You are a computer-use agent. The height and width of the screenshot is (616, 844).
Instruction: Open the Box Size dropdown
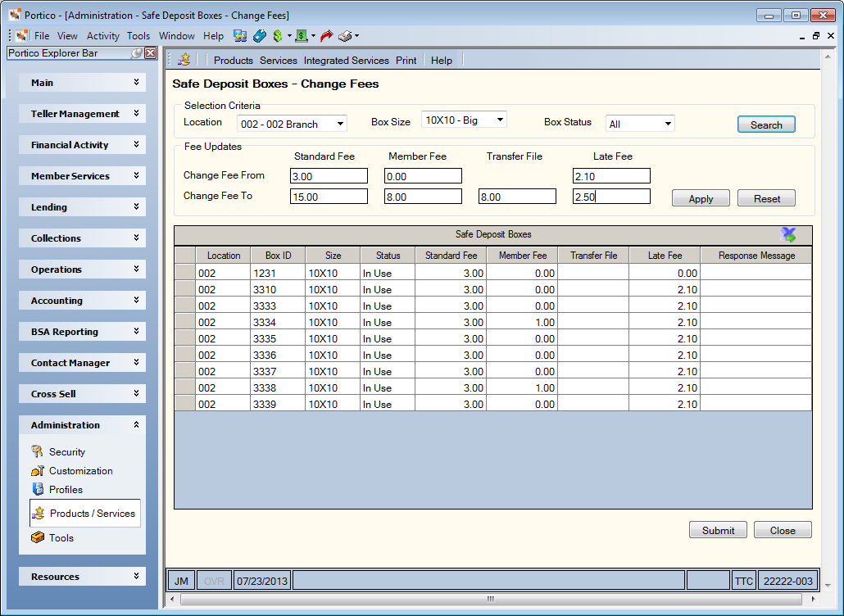click(464, 120)
